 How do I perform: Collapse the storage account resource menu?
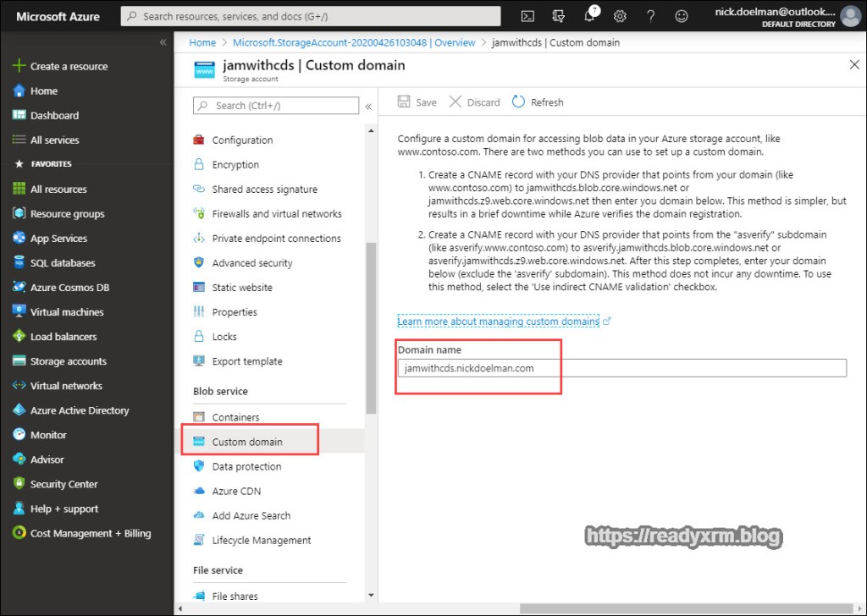pyautogui.click(x=368, y=107)
